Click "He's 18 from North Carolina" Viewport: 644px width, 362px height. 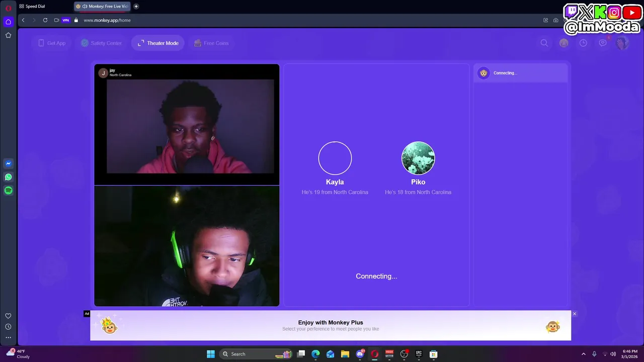point(418,192)
